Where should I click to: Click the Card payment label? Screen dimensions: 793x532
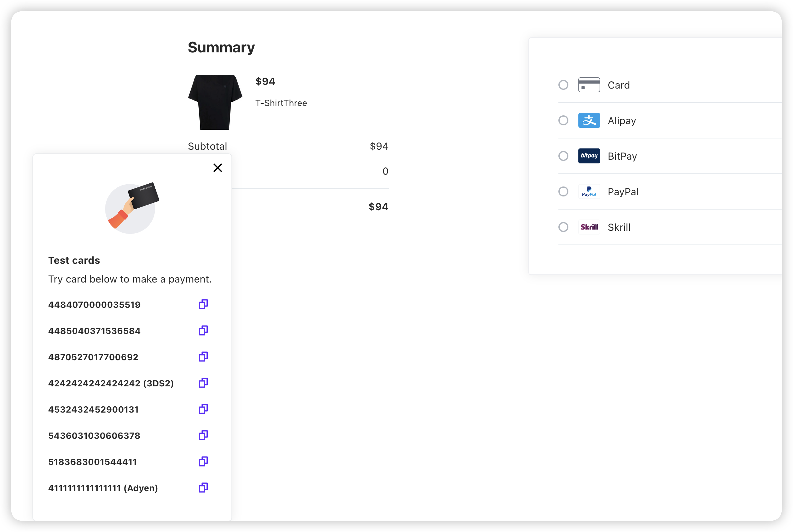click(x=619, y=85)
